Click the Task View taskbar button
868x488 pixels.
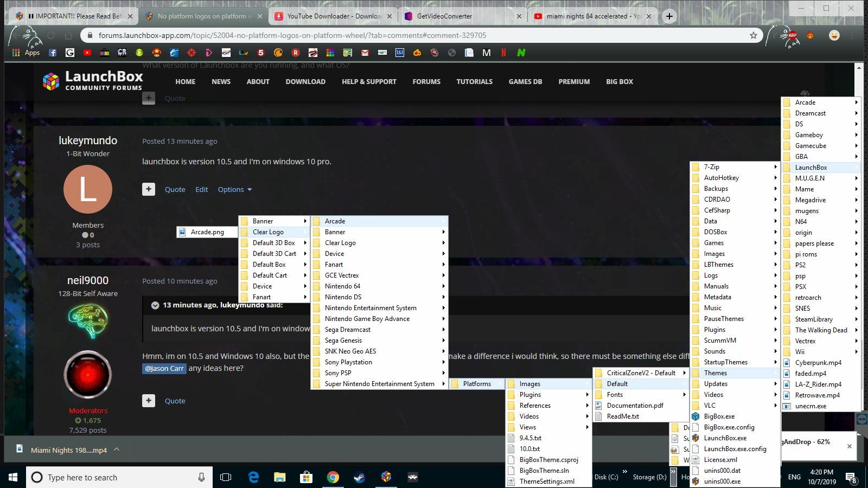(226, 477)
